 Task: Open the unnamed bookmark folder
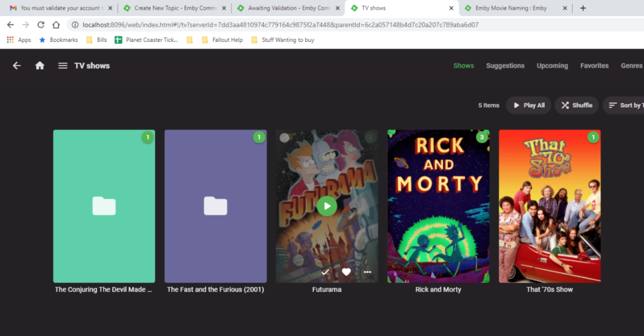[x=189, y=40]
